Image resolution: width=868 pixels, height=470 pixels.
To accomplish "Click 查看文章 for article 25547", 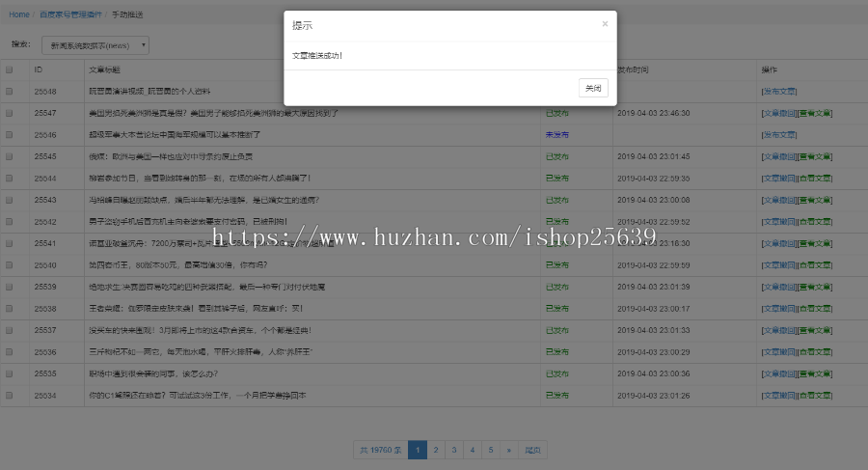I will (815, 113).
